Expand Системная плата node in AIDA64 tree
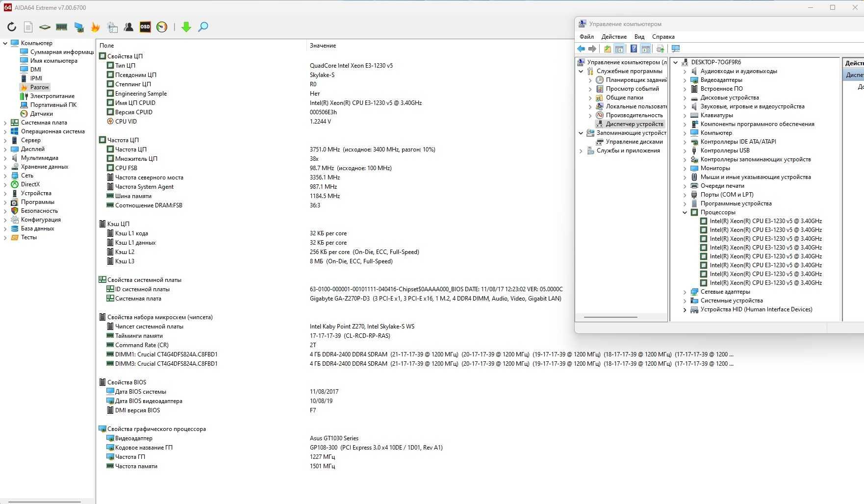Image resolution: width=864 pixels, height=504 pixels. point(5,123)
